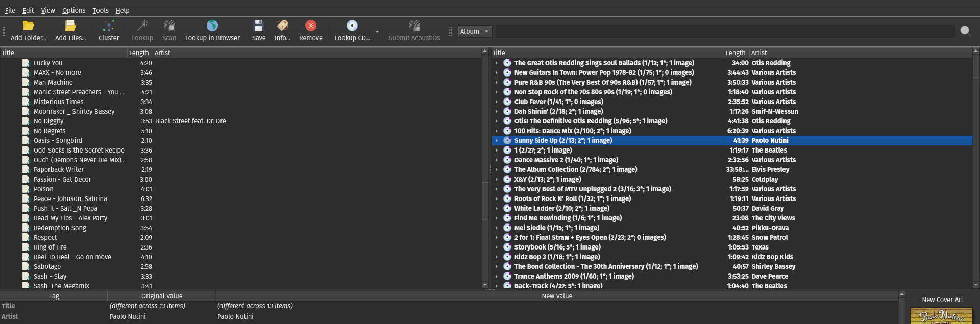Expand the Mei Siedie album

496,228
